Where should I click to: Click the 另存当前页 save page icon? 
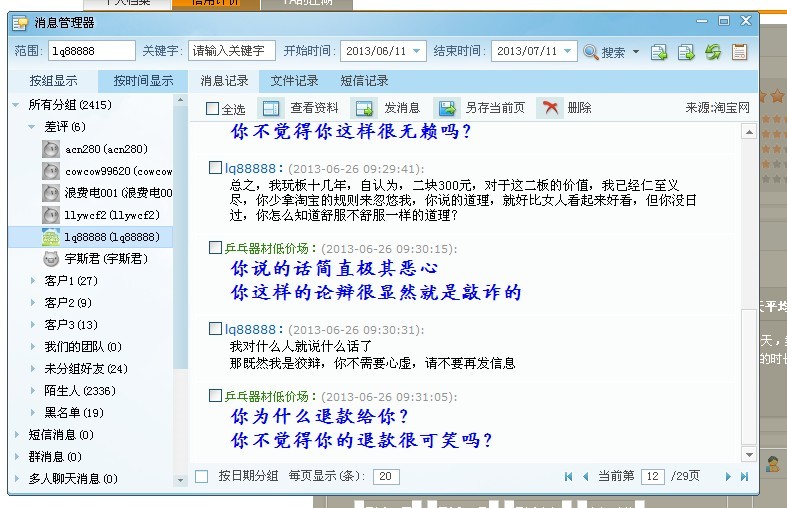tap(447, 108)
